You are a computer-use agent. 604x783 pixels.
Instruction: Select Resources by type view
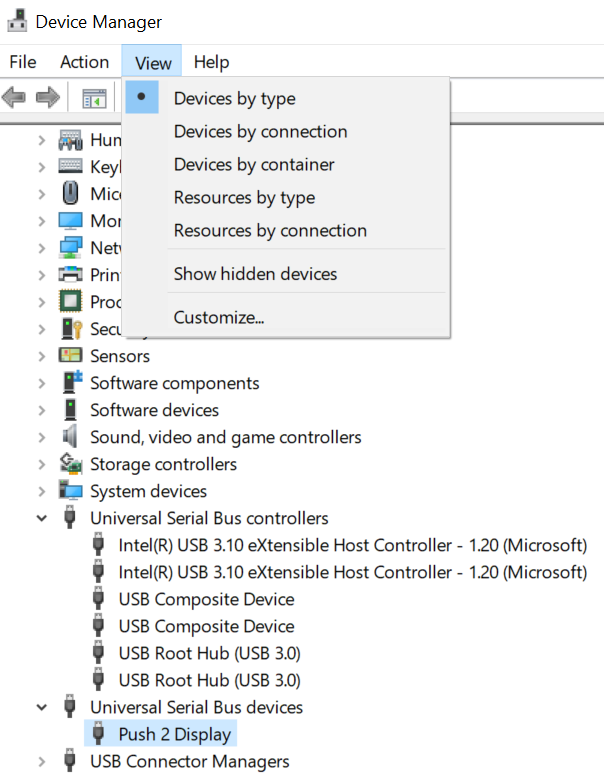click(244, 197)
